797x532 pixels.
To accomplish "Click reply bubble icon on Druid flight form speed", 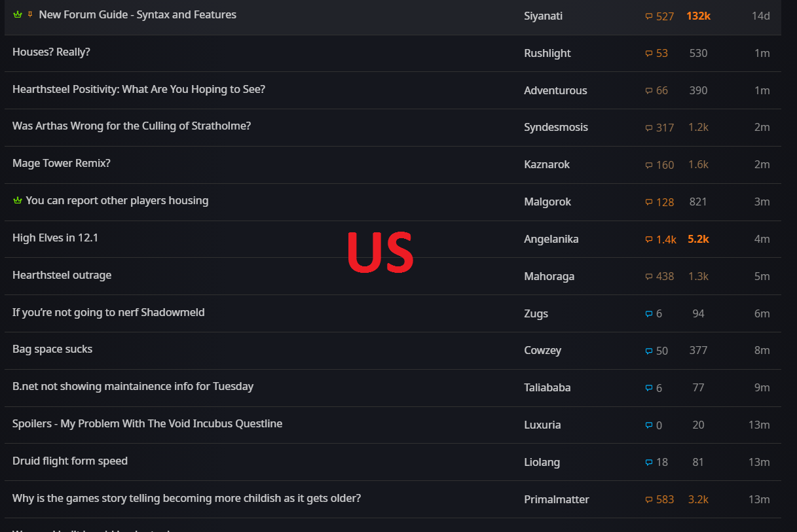I will [649, 463].
